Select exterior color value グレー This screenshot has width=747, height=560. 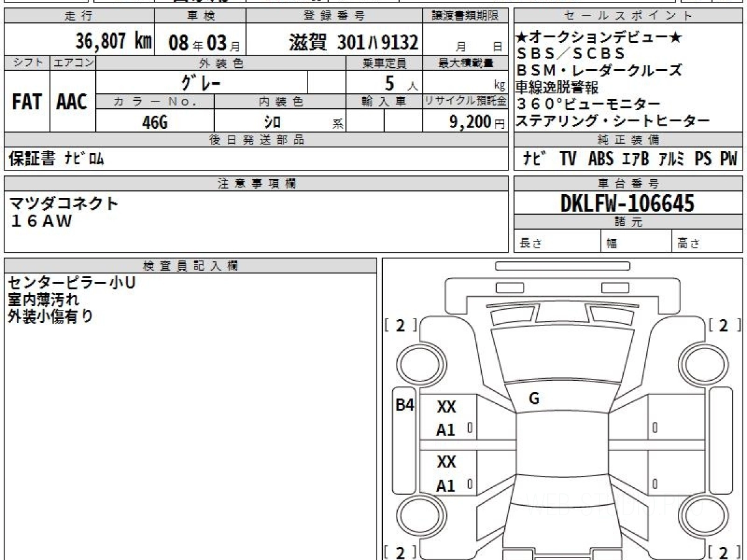tap(200, 82)
